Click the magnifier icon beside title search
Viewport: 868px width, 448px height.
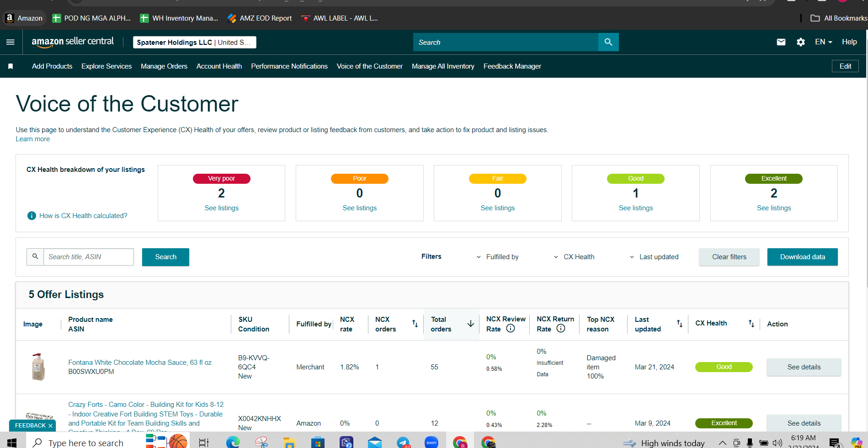[x=35, y=257]
